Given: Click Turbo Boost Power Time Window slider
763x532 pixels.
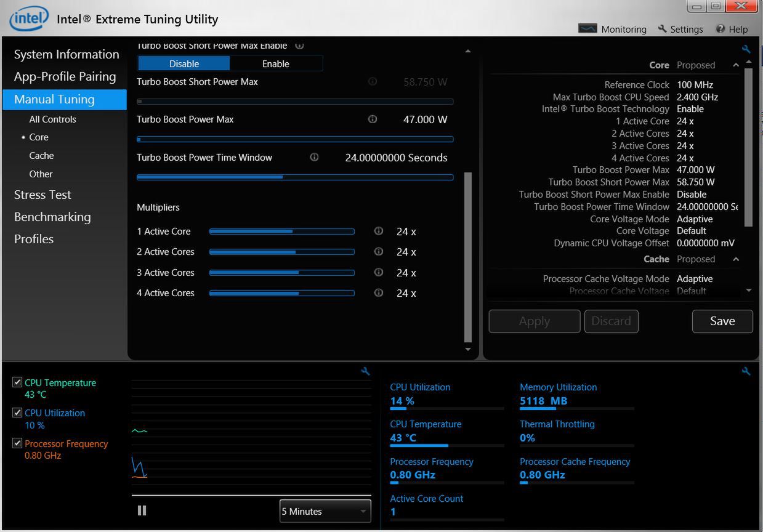Looking at the screenshot, I should [x=295, y=177].
